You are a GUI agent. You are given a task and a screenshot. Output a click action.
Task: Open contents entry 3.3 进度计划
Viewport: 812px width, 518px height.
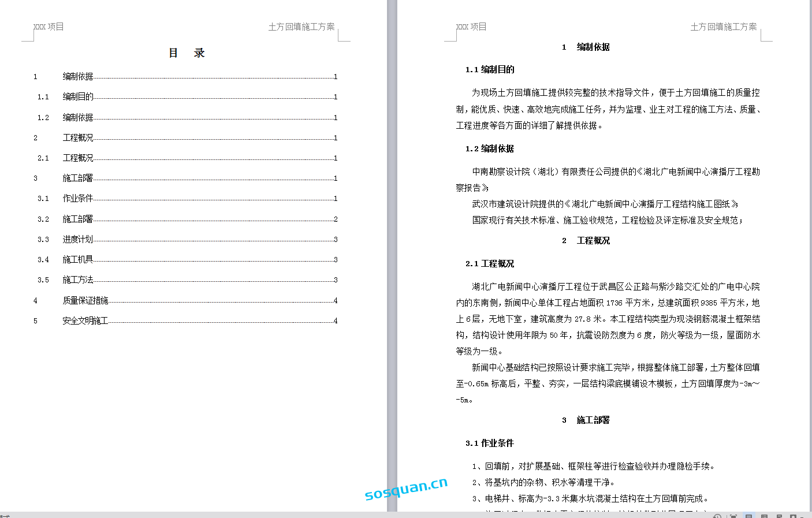point(78,240)
